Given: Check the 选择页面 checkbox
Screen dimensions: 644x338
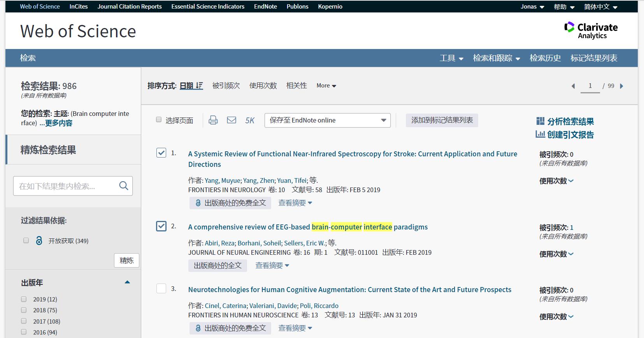Looking at the screenshot, I should [159, 120].
